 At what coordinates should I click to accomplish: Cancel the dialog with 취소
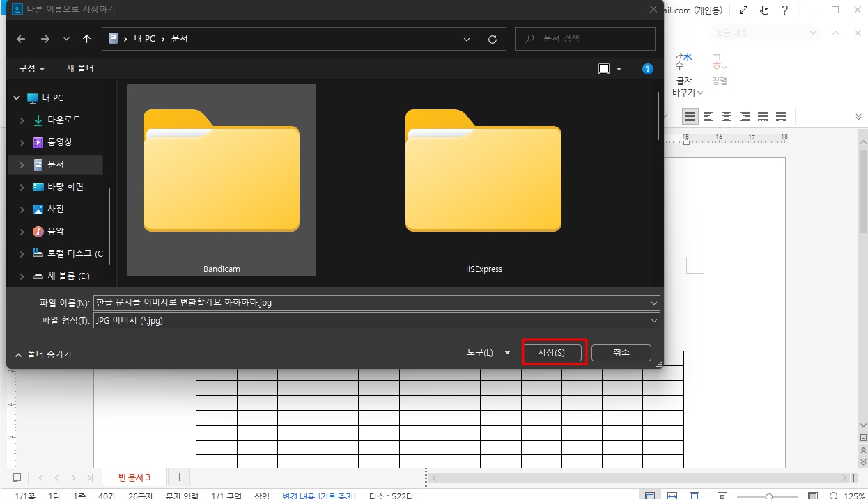tap(621, 353)
